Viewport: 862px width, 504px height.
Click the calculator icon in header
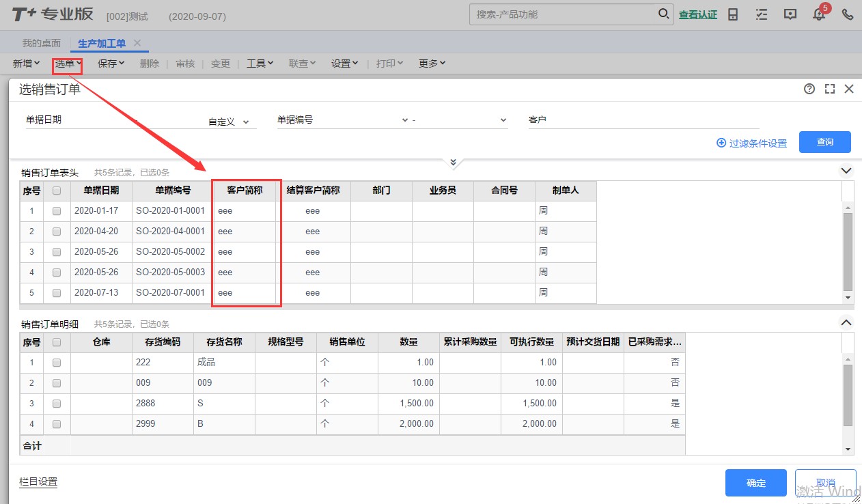(x=733, y=14)
